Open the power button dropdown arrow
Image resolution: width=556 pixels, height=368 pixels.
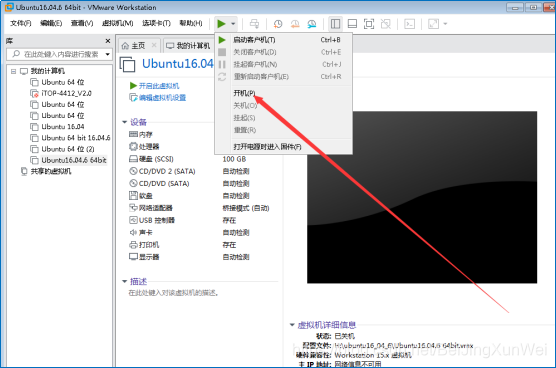tap(233, 24)
